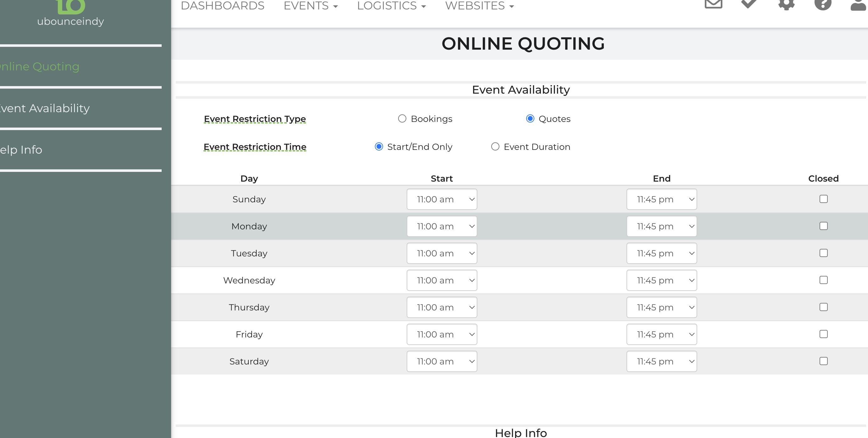
Task: Jump to Help Info in sidebar
Action: tap(21, 150)
